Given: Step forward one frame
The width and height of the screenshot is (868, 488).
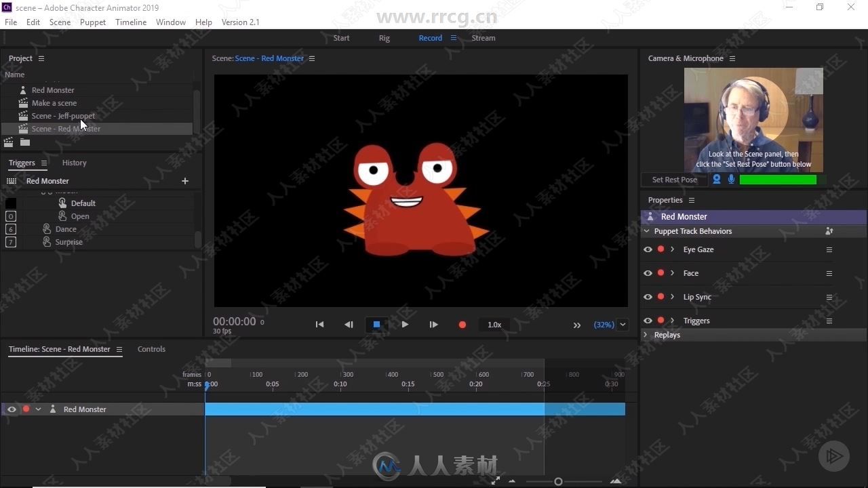Looking at the screenshot, I should (433, 325).
